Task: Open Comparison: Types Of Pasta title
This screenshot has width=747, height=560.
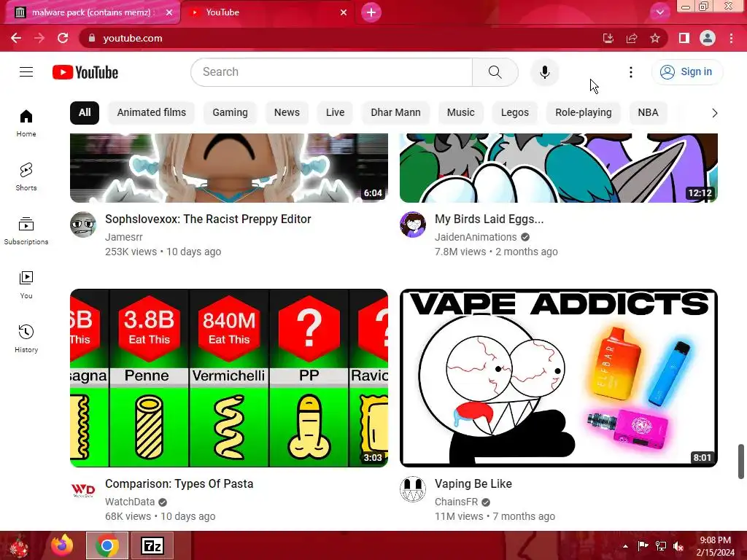Action: (x=179, y=484)
